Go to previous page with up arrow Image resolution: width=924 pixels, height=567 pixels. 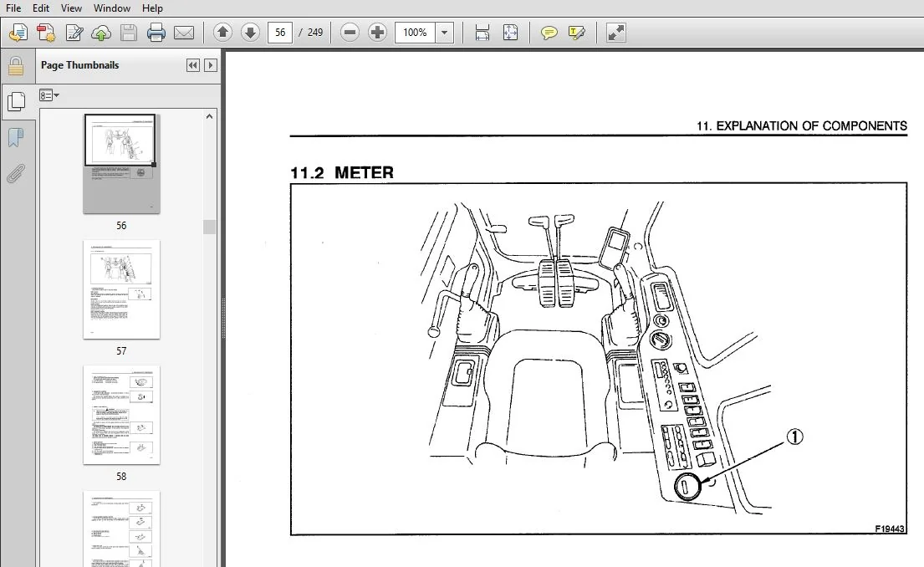click(x=222, y=33)
